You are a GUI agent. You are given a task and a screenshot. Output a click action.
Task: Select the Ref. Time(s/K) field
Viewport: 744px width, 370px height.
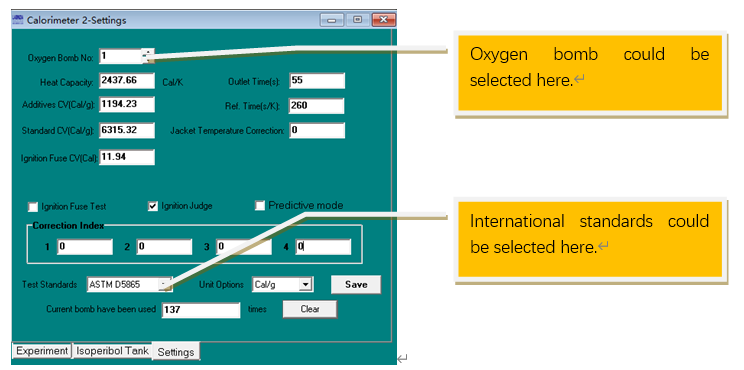point(316,106)
